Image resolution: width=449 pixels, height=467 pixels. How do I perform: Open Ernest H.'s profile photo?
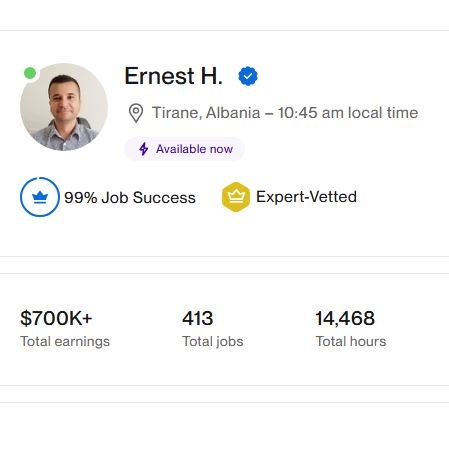pyautogui.click(x=64, y=107)
